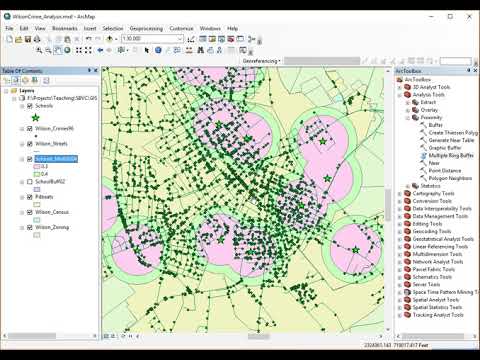480x360 pixels.
Task: Click the Editor toolbar pencil icon
Action: click(191, 39)
